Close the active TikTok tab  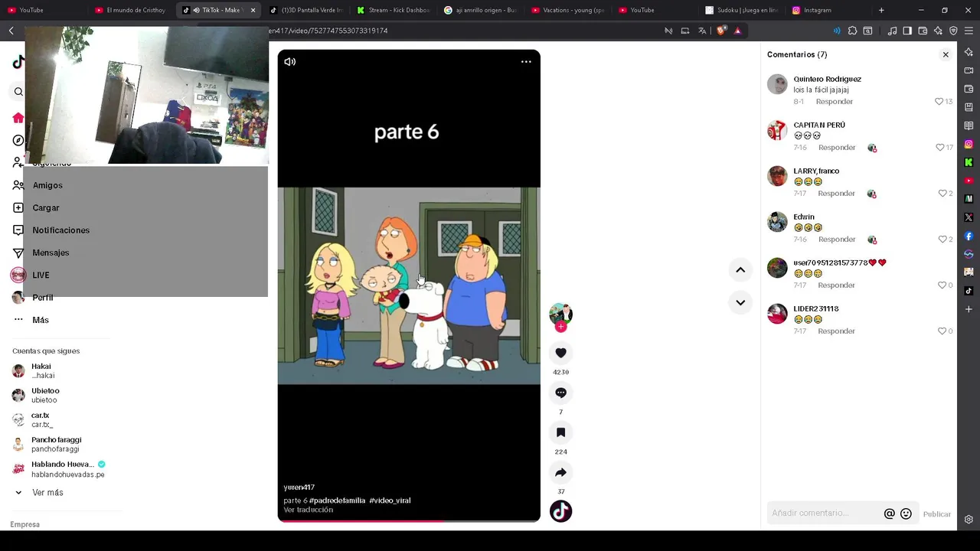tap(253, 10)
